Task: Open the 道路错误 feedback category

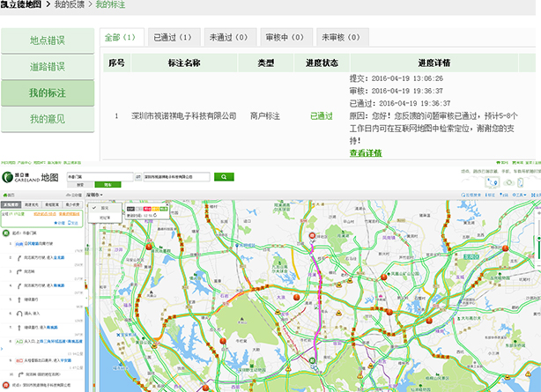Action: pyautogui.click(x=48, y=67)
